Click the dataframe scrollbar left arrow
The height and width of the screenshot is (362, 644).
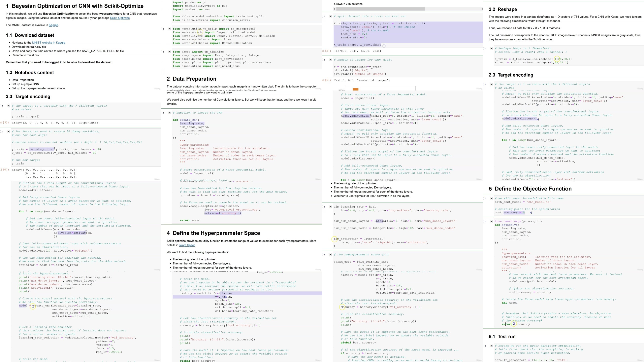334,9
